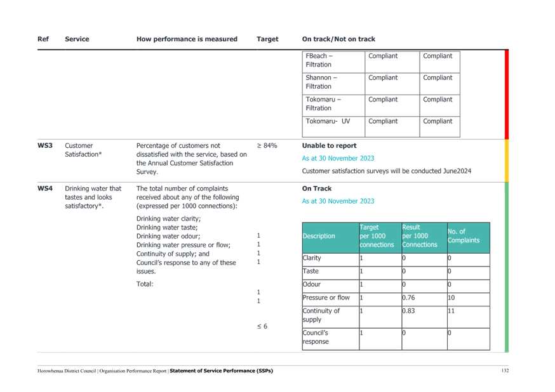Select the 'FBeach – Filtration' table cell
555x392 pixels.
coord(333,62)
